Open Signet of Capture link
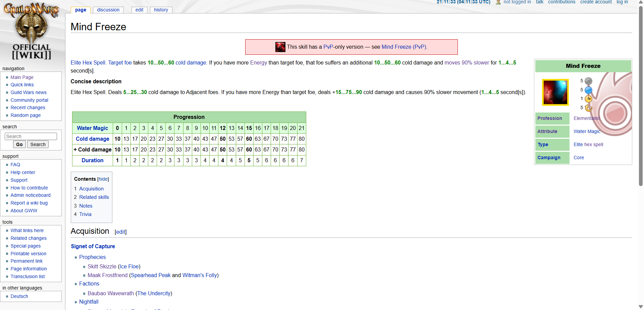 [x=93, y=246]
